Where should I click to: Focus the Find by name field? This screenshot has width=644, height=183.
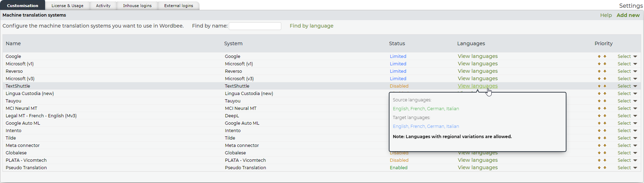pyautogui.click(x=255, y=26)
